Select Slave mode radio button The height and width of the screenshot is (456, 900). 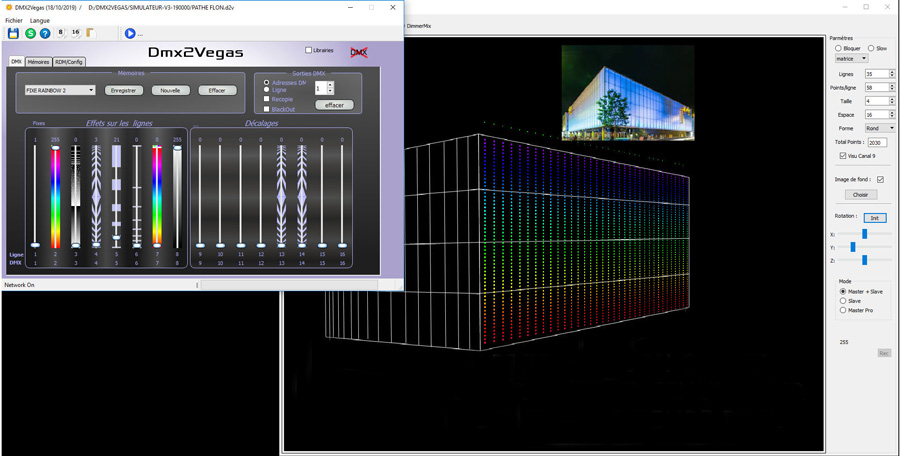843,300
